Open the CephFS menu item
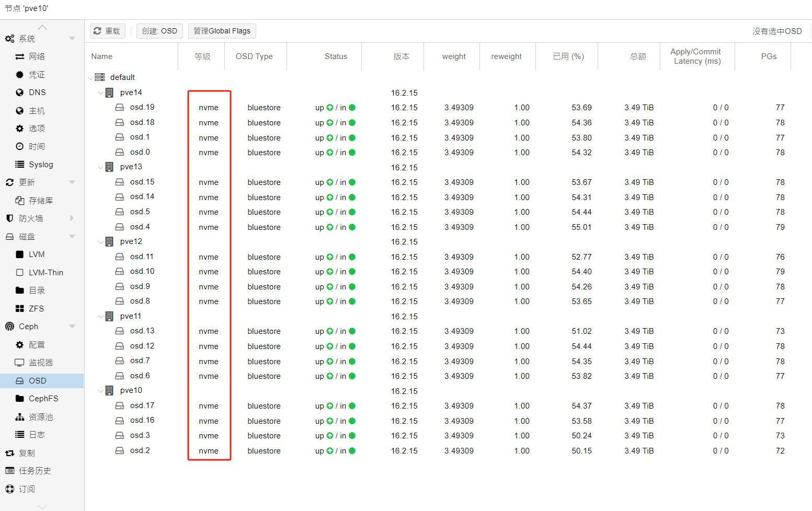 click(x=42, y=399)
